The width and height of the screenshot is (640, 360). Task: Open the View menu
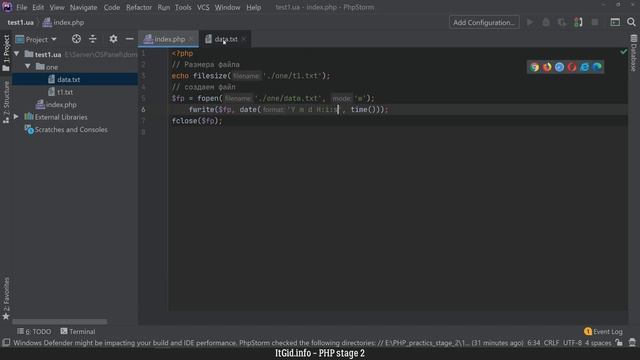[57, 7]
